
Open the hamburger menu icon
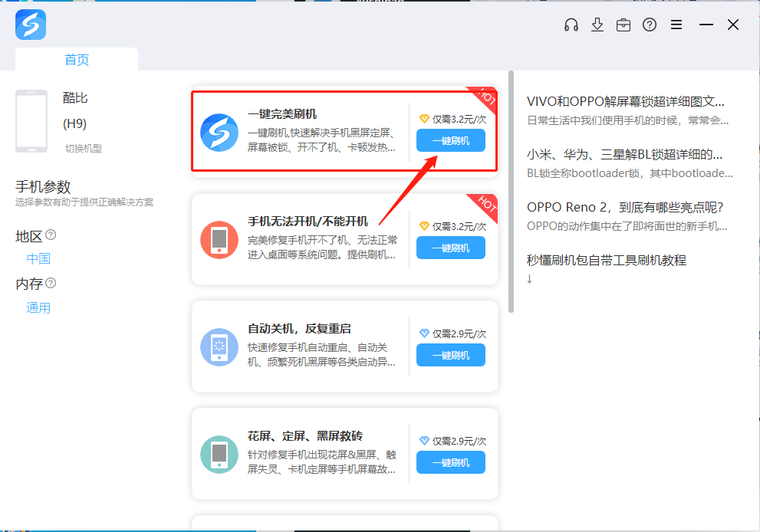coord(676,25)
